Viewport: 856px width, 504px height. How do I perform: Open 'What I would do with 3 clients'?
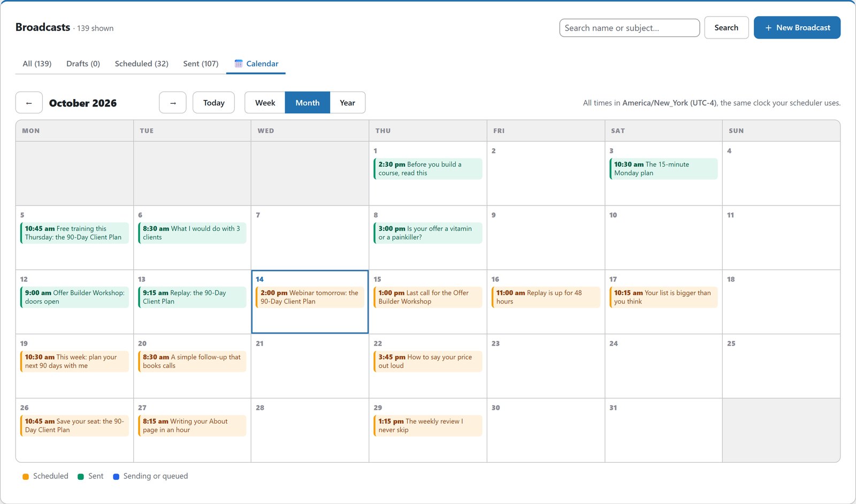192,233
